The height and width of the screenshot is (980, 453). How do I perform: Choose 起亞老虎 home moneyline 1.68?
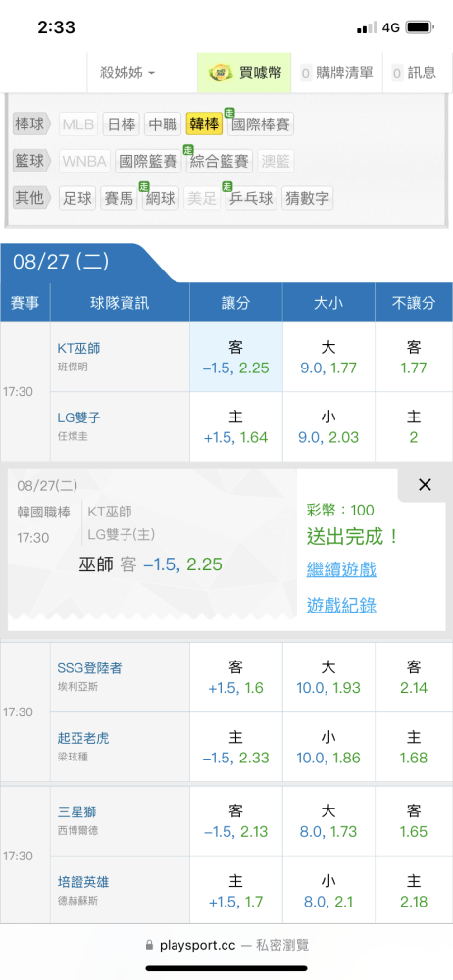(414, 747)
